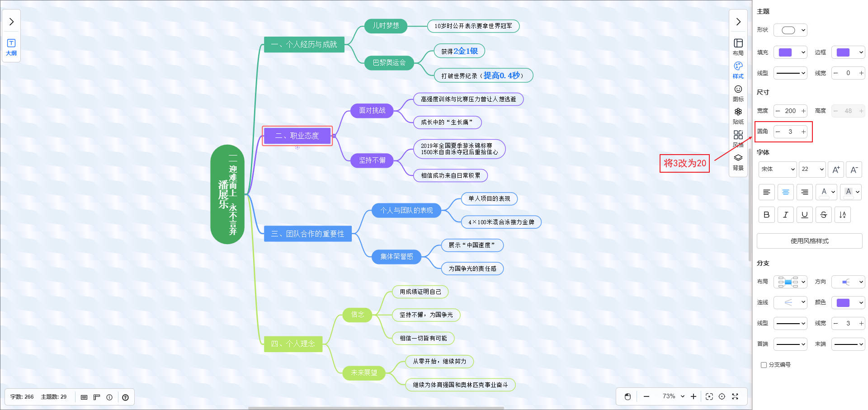
Task: Expand the 形状 shape dropdown
Action: click(790, 30)
